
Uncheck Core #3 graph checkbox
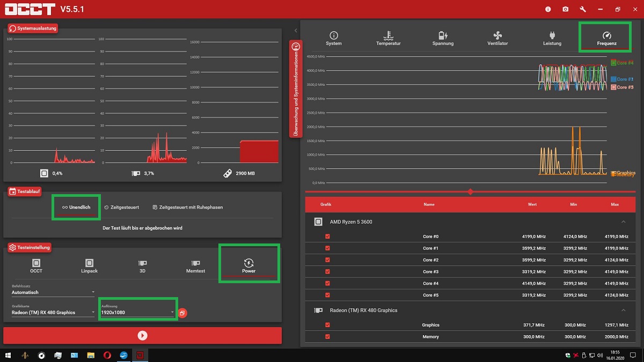click(x=327, y=272)
